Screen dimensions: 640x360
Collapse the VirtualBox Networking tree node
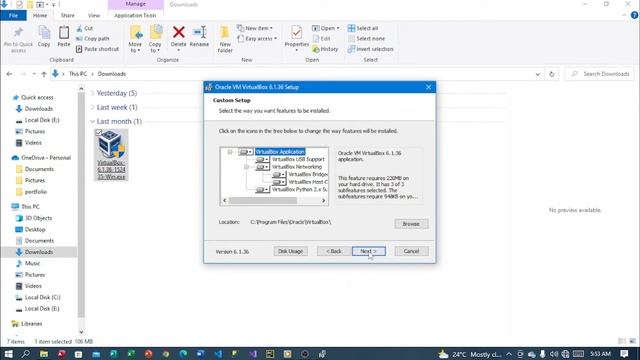pyautogui.click(x=246, y=167)
